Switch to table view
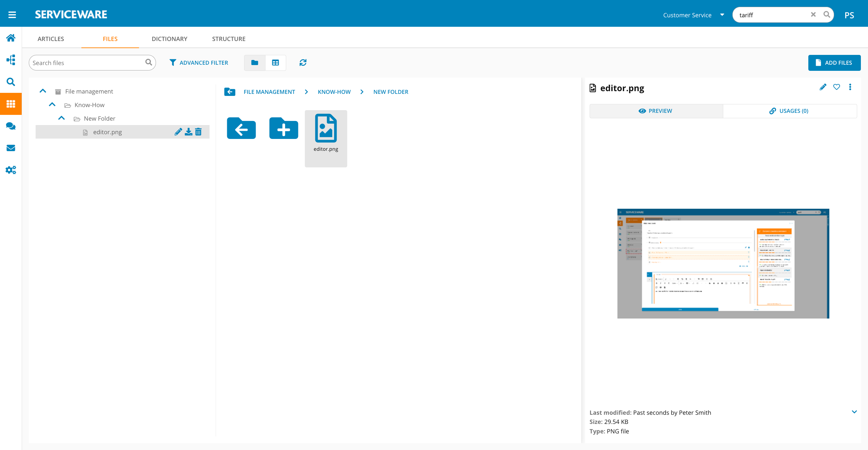868x450 pixels. 275,63
